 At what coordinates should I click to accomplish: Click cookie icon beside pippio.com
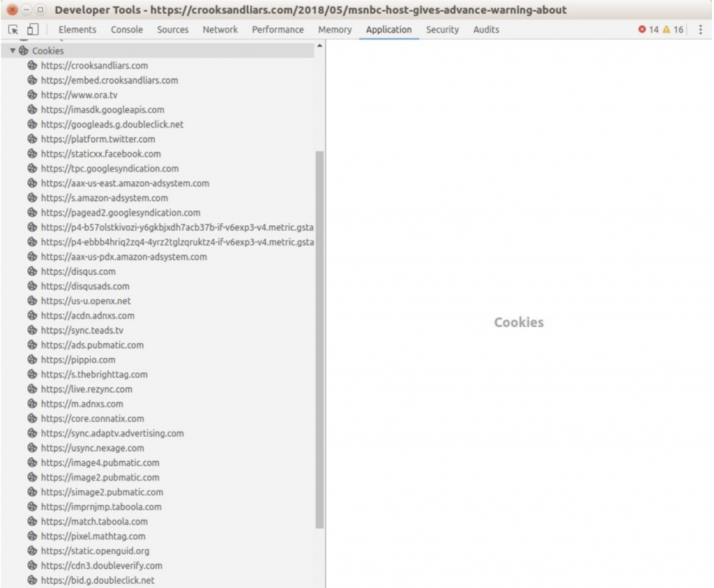32,359
